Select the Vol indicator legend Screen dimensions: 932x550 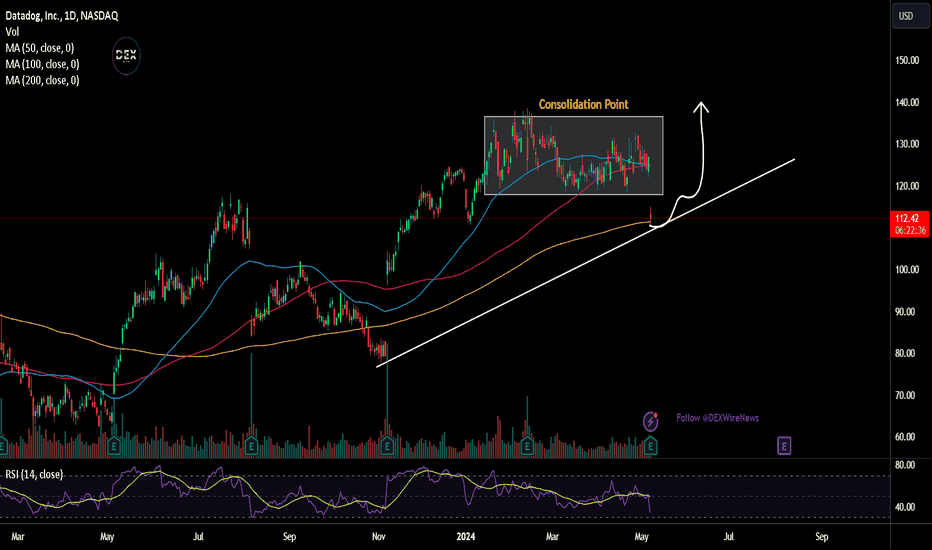(x=12, y=32)
